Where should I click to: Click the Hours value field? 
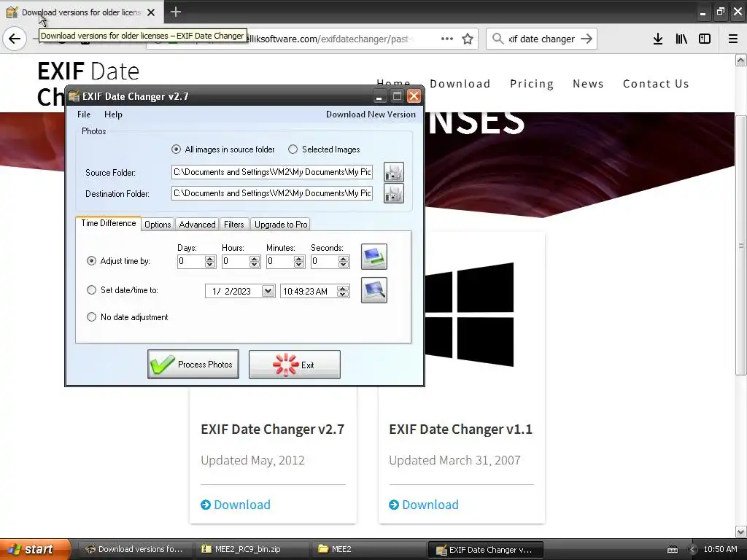coord(236,262)
